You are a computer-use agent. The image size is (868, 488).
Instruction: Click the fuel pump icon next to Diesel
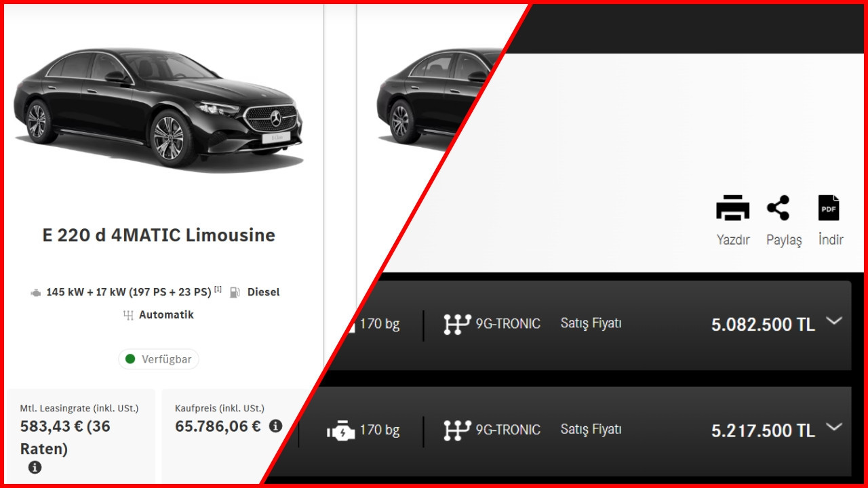pos(235,292)
